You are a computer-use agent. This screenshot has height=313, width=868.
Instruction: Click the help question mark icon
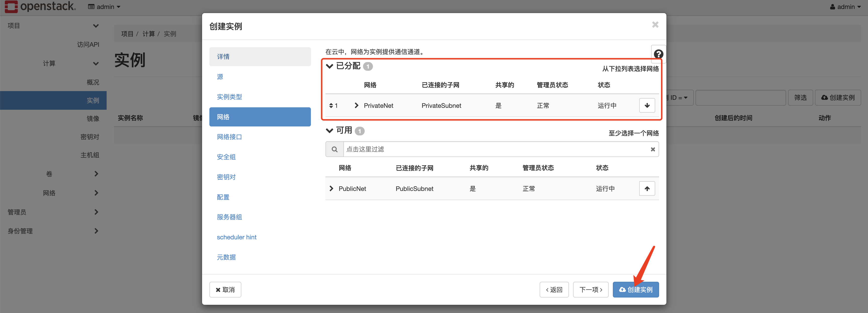[658, 54]
